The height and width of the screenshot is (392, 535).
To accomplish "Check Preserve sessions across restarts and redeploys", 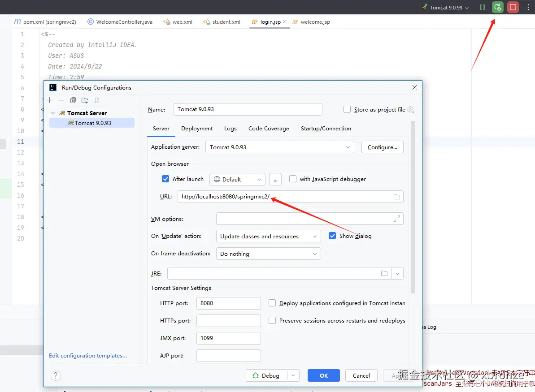I will tap(272, 320).
